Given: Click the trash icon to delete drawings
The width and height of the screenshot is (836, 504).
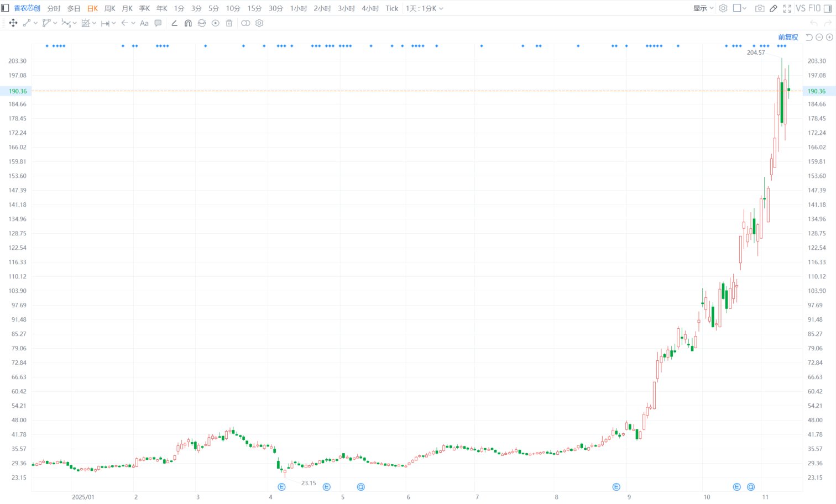Looking at the screenshot, I should click(229, 23).
